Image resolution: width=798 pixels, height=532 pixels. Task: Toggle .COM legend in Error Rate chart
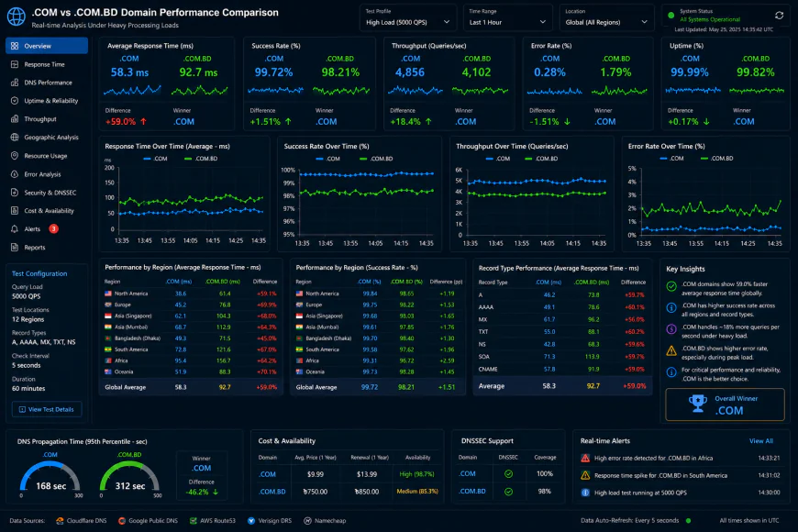tap(671, 159)
